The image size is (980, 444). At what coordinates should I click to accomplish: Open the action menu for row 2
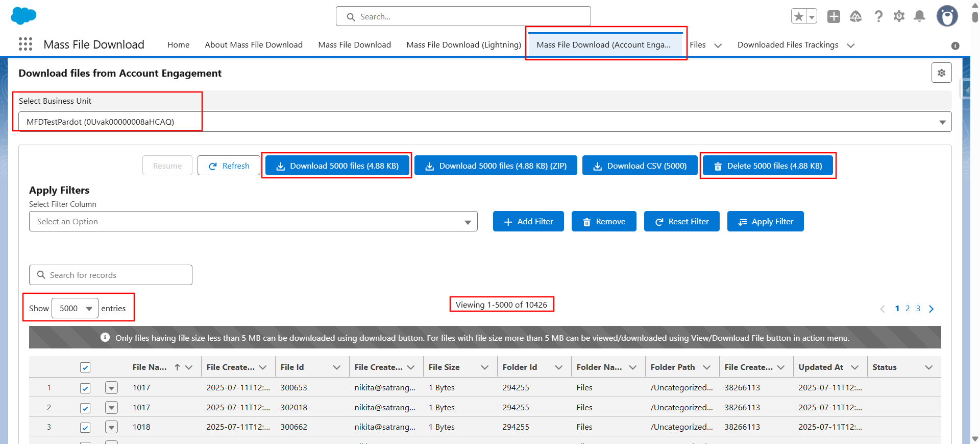point(111,408)
